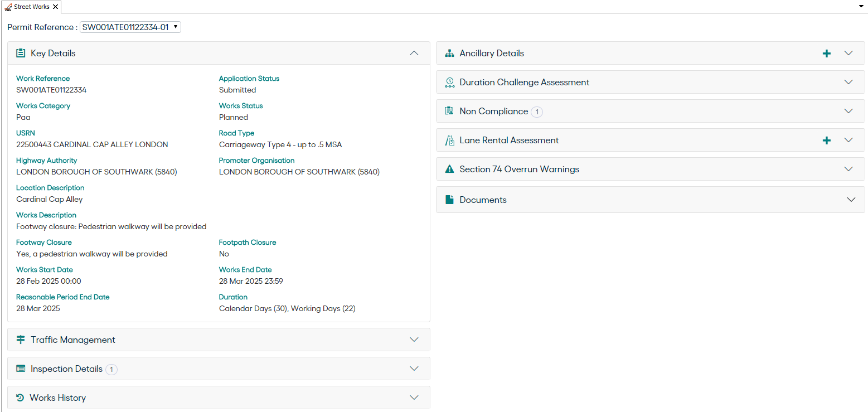The image size is (868, 412).
Task: Collapse the Key Details panel
Action: (x=414, y=54)
